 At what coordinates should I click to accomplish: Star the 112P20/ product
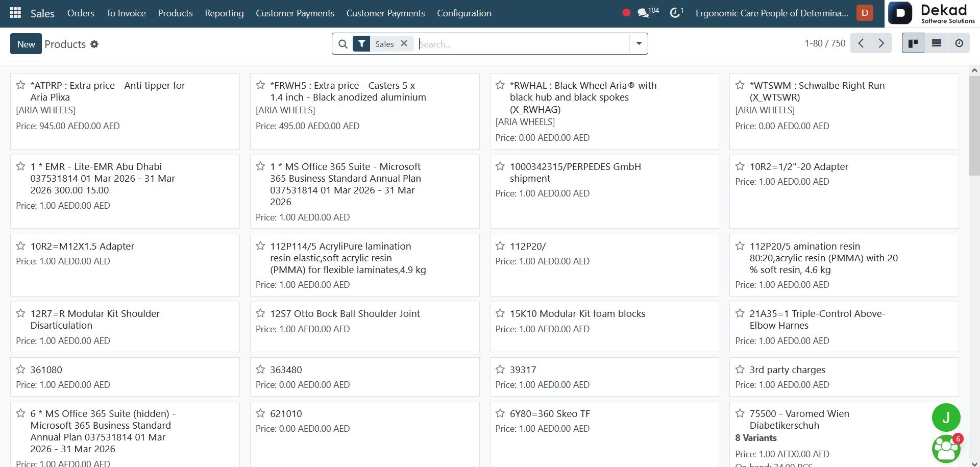coord(500,246)
